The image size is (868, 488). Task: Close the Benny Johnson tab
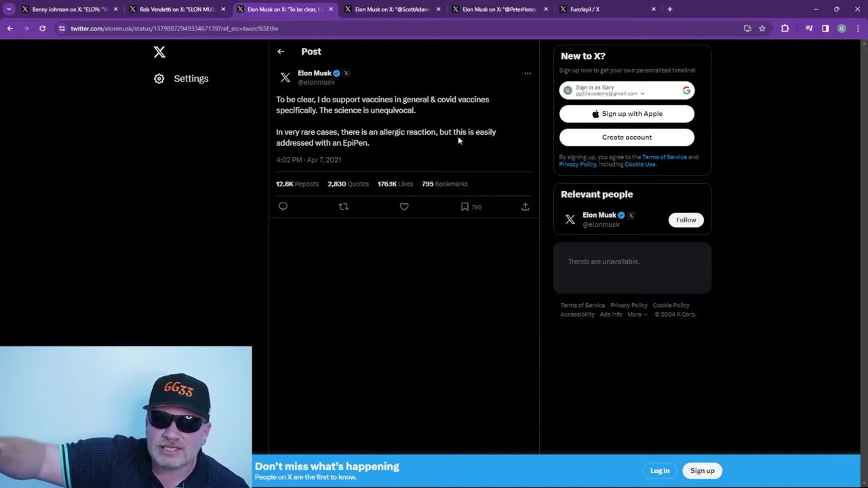pos(115,9)
